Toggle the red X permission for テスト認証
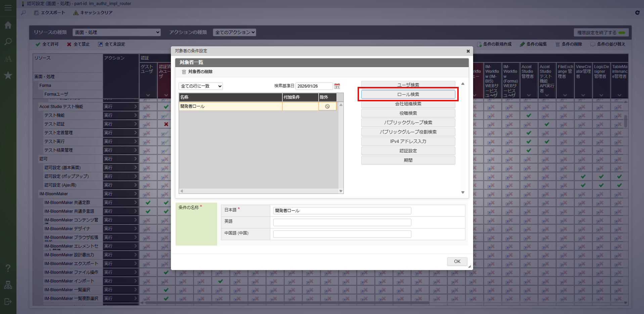 166,124
